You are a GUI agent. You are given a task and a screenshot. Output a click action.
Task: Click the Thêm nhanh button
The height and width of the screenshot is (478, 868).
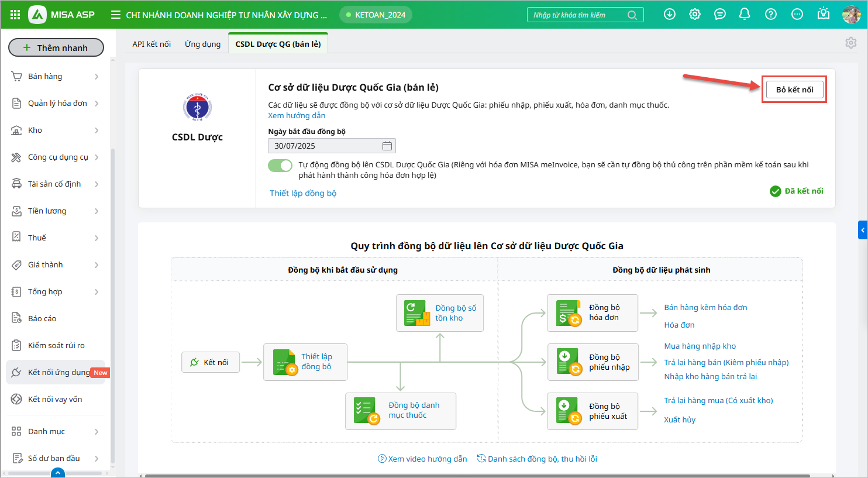click(56, 47)
